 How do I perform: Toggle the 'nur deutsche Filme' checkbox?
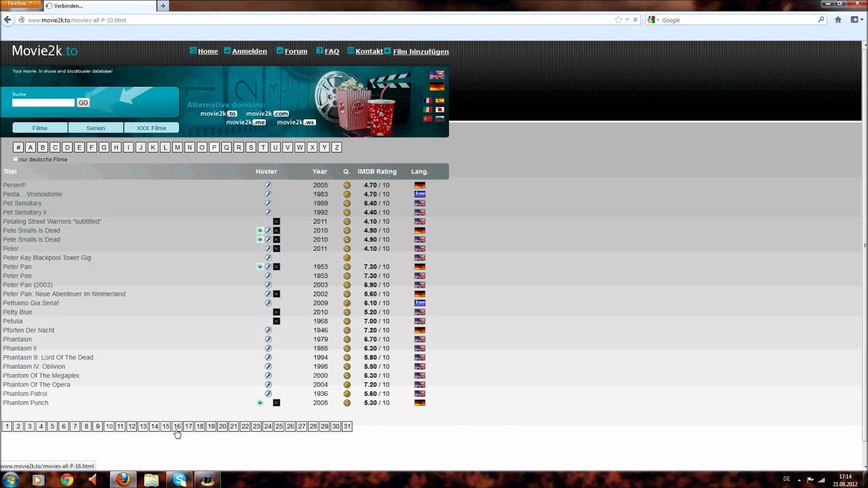(x=16, y=159)
